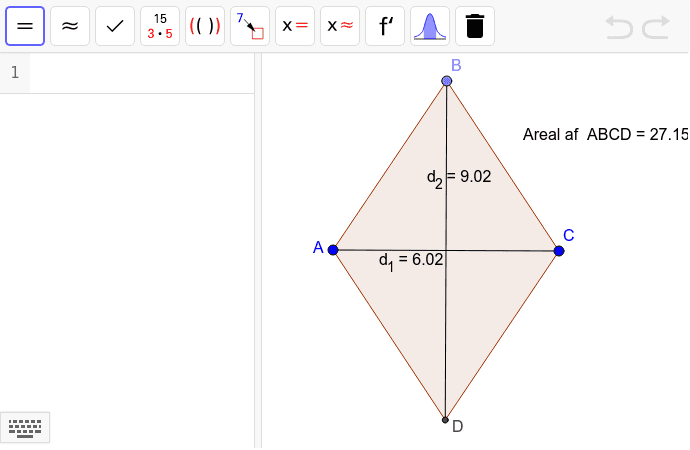Click point A on the rhombus

click(333, 250)
